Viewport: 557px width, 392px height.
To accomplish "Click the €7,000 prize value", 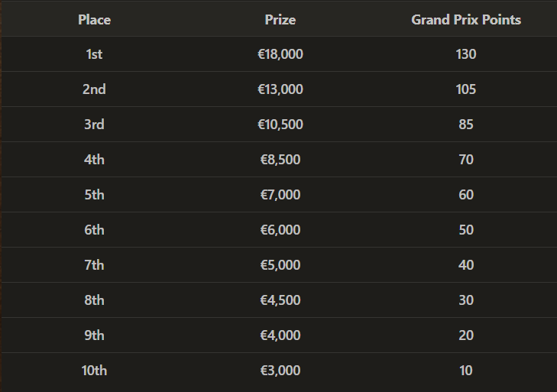I will click(x=280, y=195).
